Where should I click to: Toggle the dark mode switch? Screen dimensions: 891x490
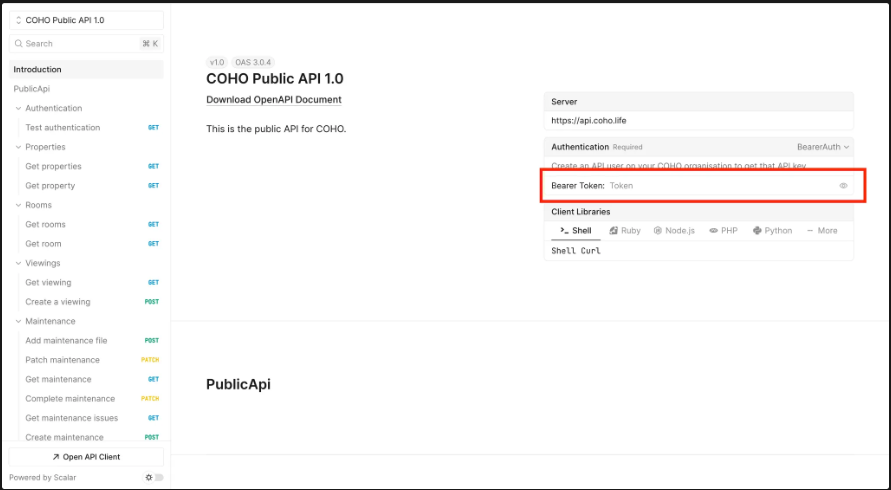pyautogui.click(x=154, y=477)
